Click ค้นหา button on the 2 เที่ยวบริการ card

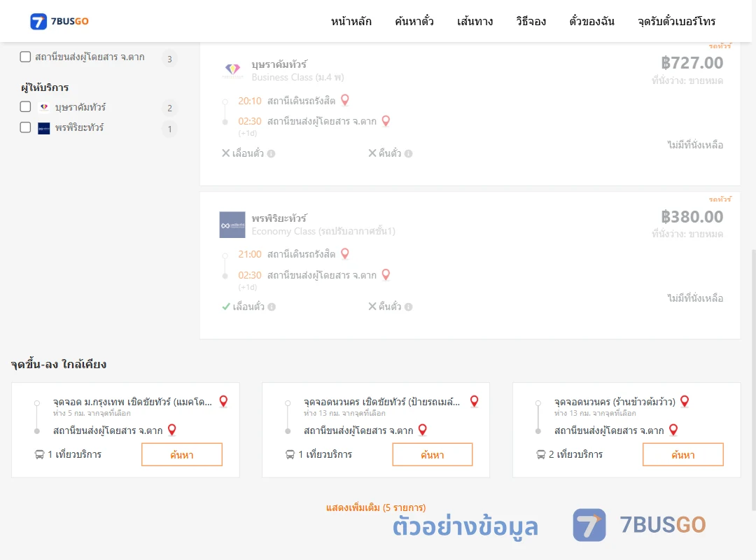[682, 454]
